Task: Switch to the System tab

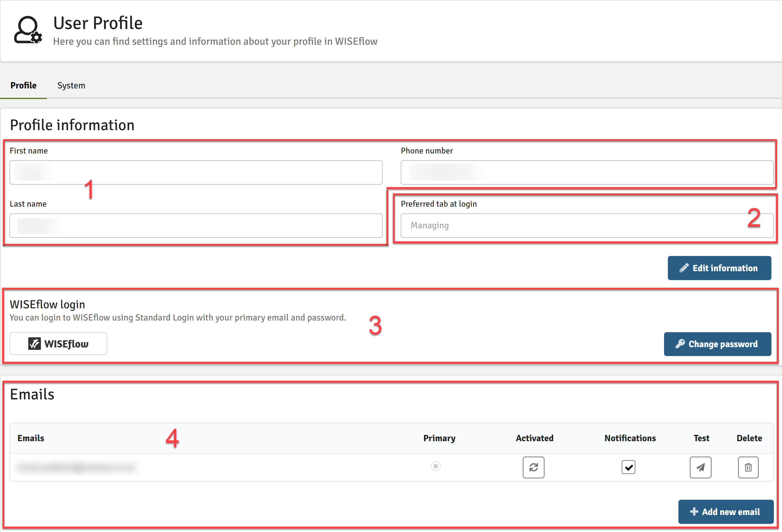Action: (71, 85)
